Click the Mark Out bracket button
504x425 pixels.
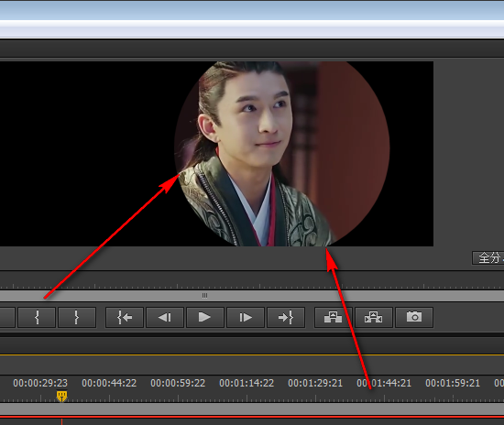77,318
